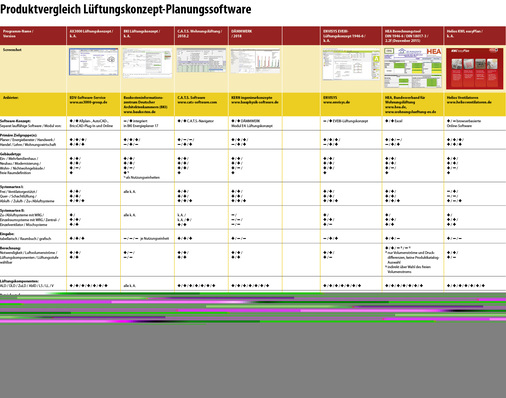
Task: Click the HEA logo in the screenshot
Action: point(434,51)
